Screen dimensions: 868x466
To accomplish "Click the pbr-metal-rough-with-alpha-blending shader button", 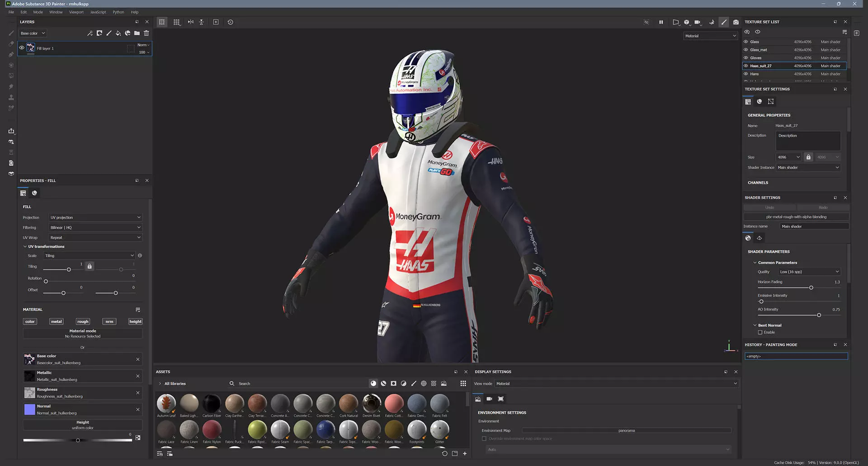I will pyautogui.click(x=796, y=217).
